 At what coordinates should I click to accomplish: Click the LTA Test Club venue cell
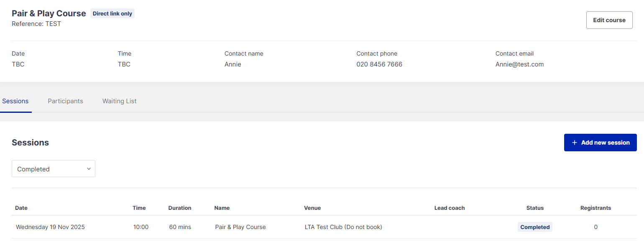point(343,227)
